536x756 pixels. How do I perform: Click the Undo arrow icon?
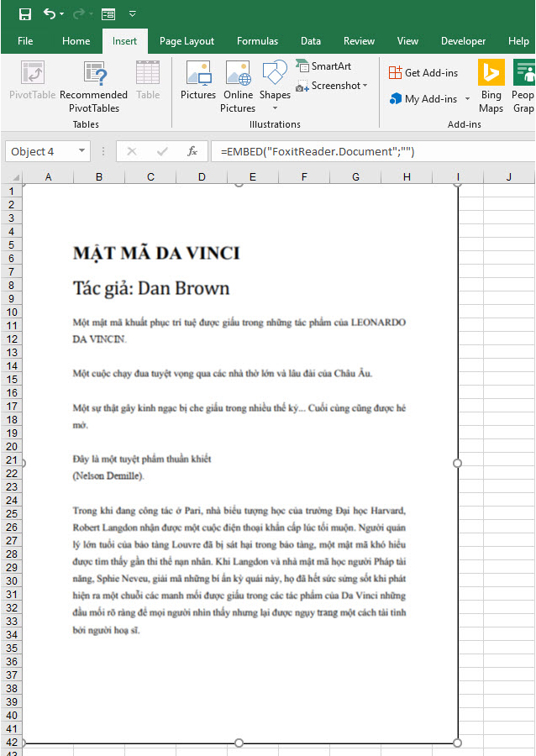click(50, 13)
